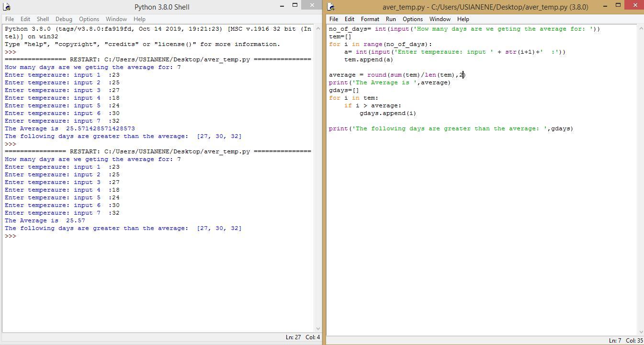644x345 pixels.
Task: Maximize the Python 3.8.0 Shell window
Action: coord(295,5)
